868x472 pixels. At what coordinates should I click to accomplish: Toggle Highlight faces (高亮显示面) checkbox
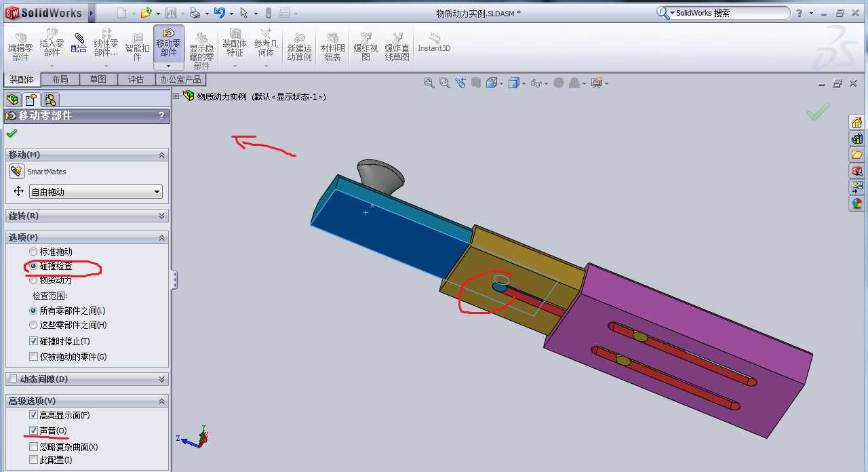click(34, 415)
